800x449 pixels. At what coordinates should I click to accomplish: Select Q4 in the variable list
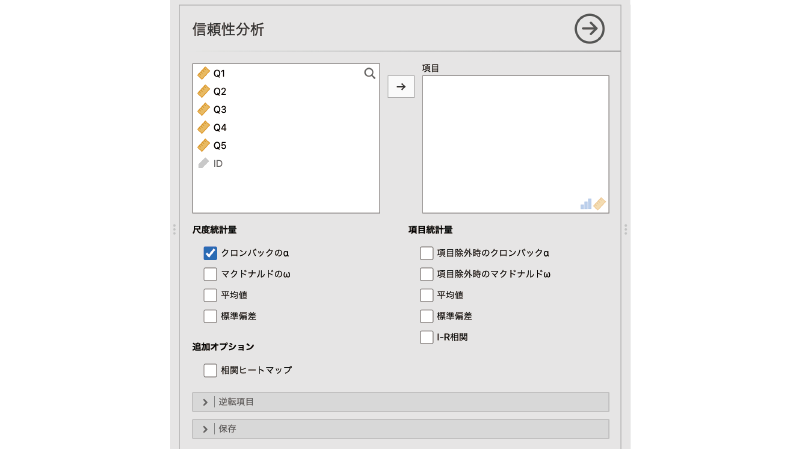220,127
